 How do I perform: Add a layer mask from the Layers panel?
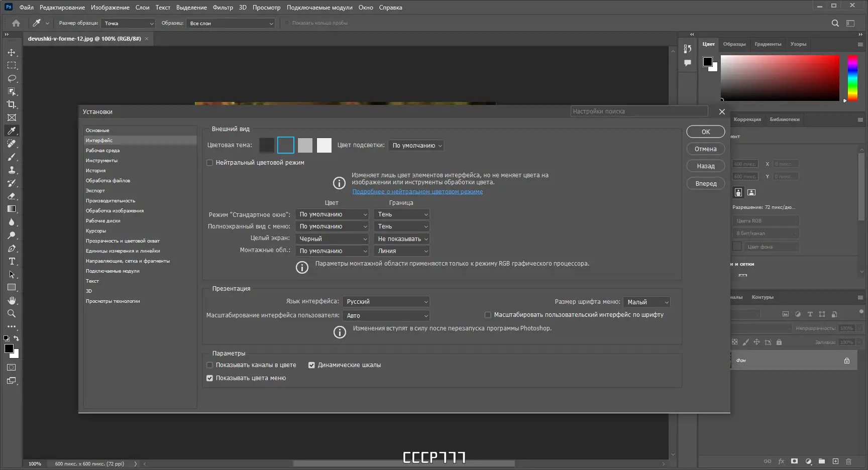pos(794,461)
